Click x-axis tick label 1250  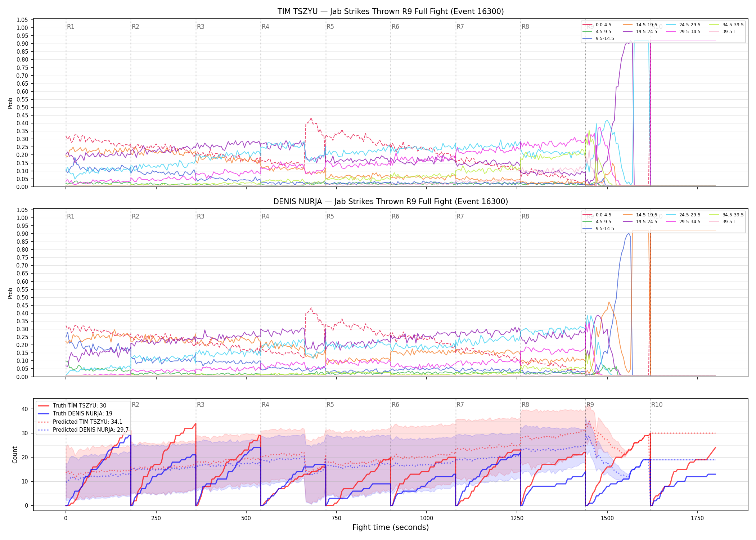(517, 518)
